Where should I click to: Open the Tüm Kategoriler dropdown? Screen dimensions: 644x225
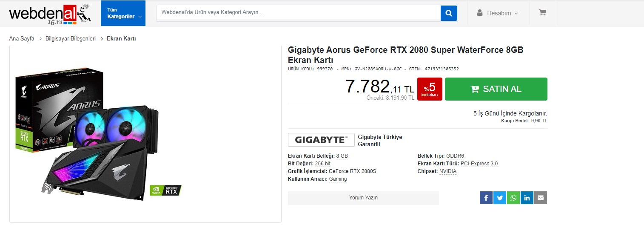123,13
